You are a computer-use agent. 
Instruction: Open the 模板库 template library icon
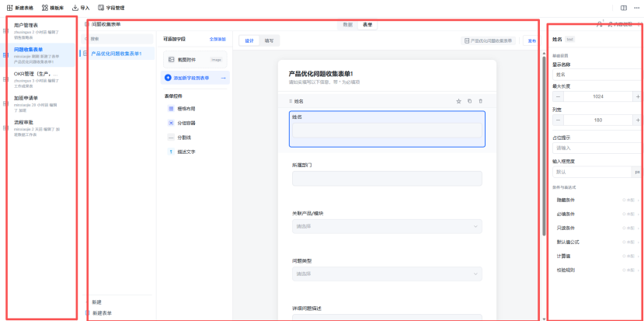coord(45,8)
